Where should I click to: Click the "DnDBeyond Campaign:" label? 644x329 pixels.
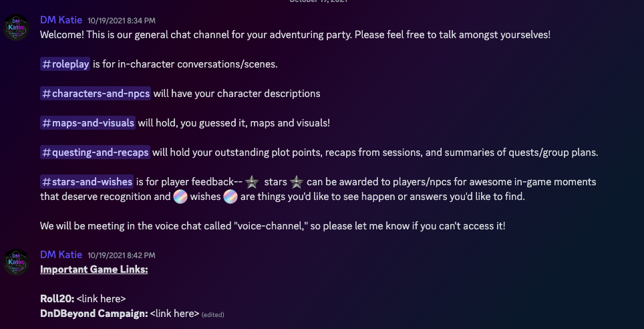pos(94,313)
